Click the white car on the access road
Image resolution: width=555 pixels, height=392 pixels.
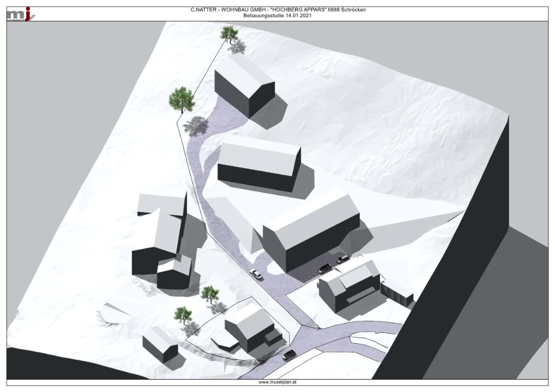(x=256, y=274)
